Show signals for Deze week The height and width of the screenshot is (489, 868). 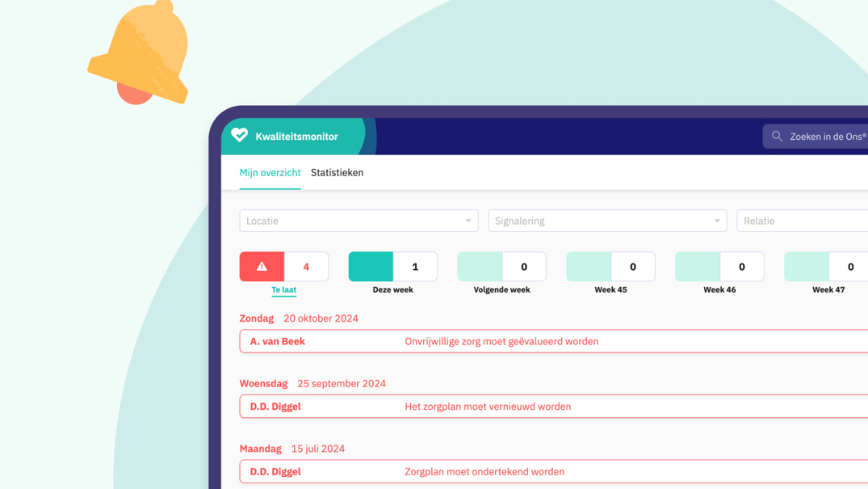point(392,289)
